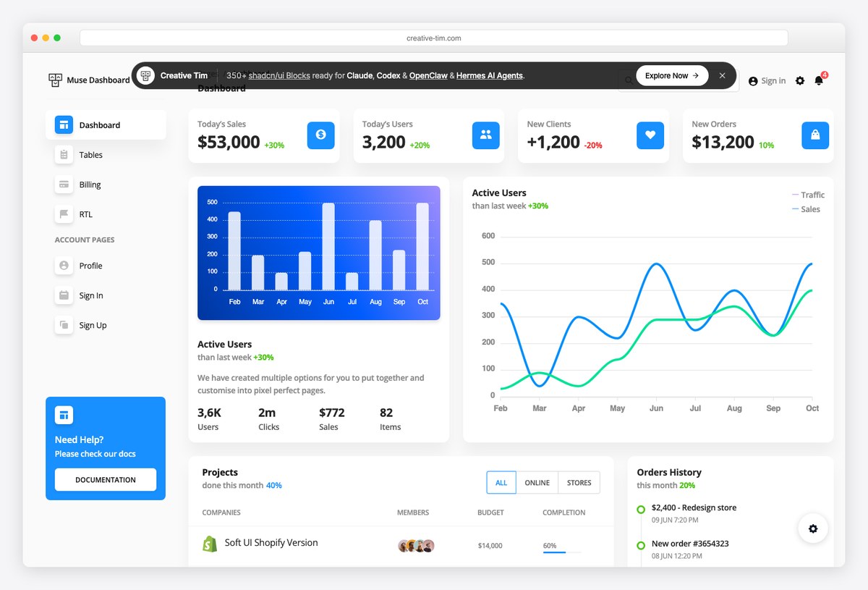Open the Sign Up sidebar item

click(x=106, y=324)
